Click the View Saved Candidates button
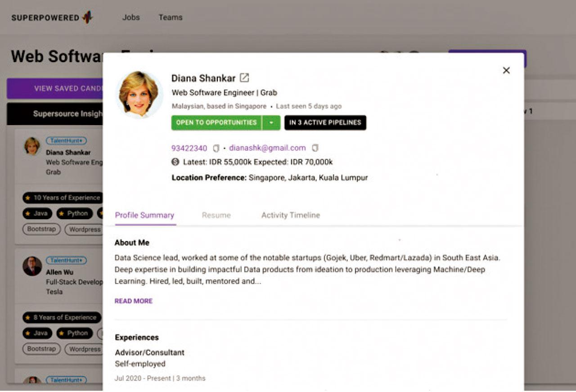Viewport: 576px width, 392px height. tap(55, 89)
